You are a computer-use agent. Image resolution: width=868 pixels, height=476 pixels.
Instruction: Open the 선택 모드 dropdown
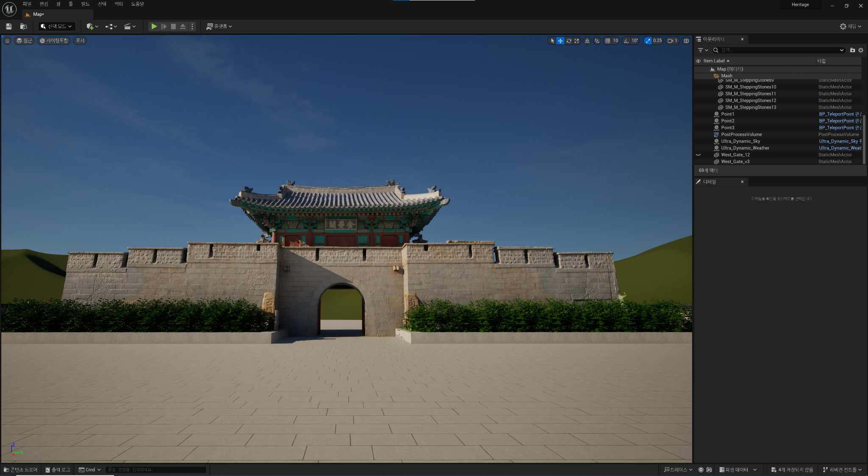pos(57,26)
